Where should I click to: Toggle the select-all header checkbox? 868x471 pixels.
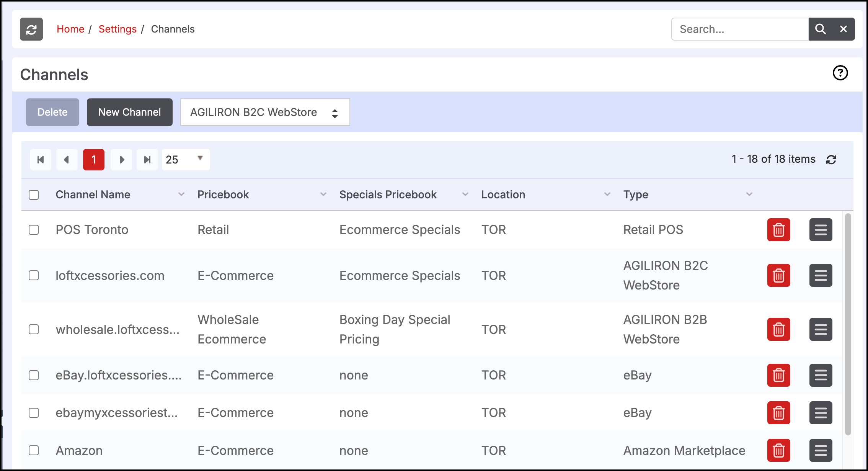[34, 195]
